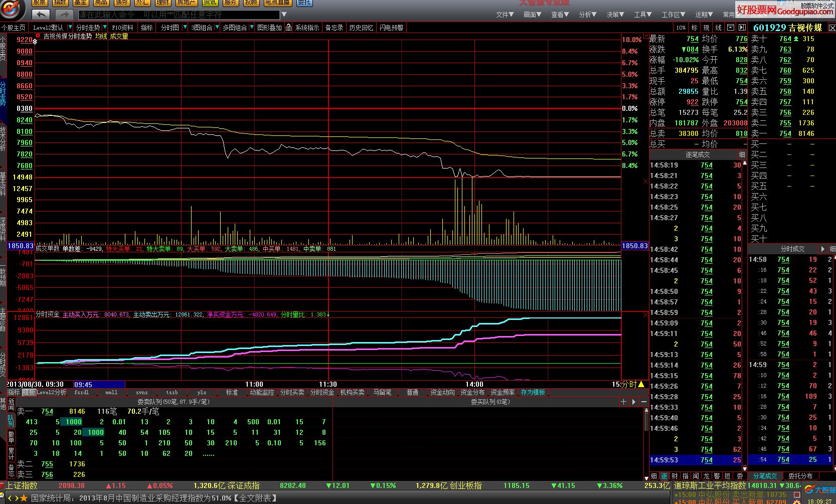Image resolution: width=836 pixels, height=504 pixels.
Task: Click the 财 icon in bottom right tab row
Action: pos(675,476)
